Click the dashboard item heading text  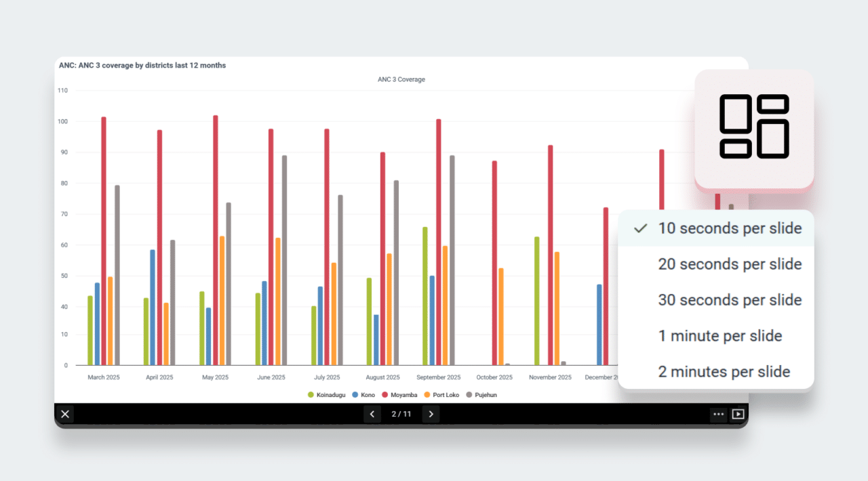(142, 66)
